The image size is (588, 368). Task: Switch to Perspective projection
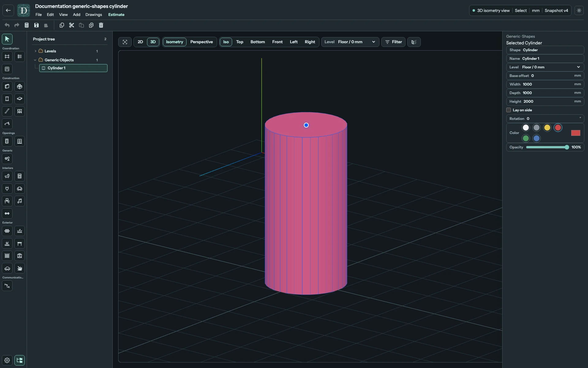[x=202, y=42]
